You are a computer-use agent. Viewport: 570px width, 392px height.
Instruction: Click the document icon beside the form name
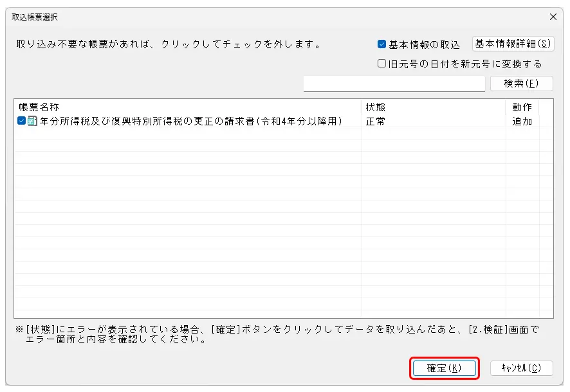pos(32,121)
